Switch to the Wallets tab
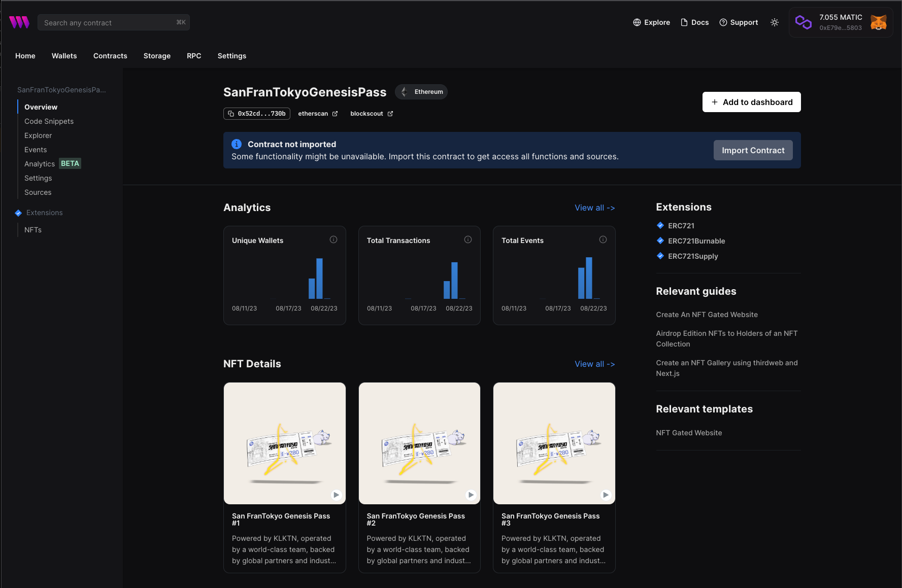902x588 pixels. 64,56
